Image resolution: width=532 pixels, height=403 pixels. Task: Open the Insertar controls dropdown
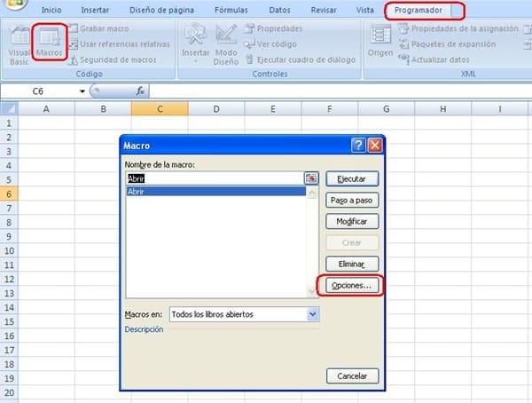[195, 44]
